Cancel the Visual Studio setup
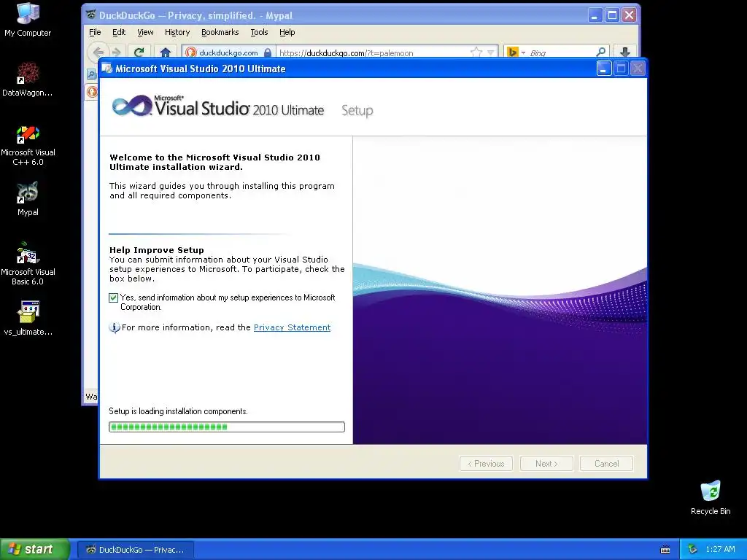This screenshot has height=560, width=747. click(606, 464)
